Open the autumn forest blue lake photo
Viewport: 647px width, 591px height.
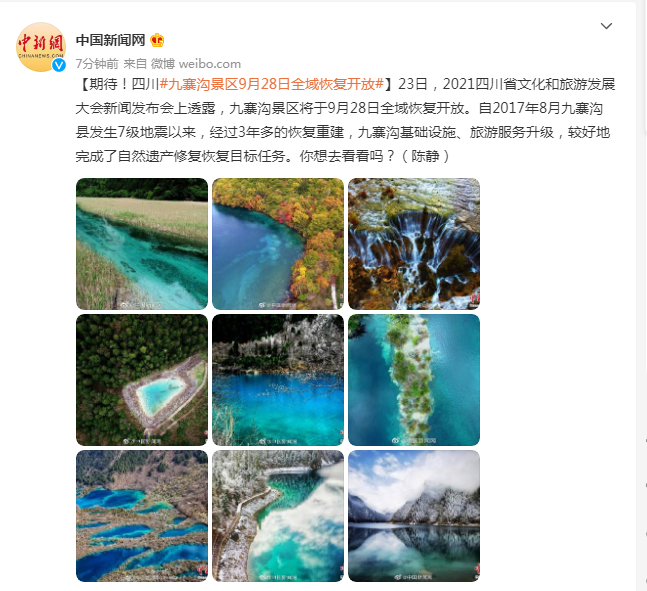278,244
